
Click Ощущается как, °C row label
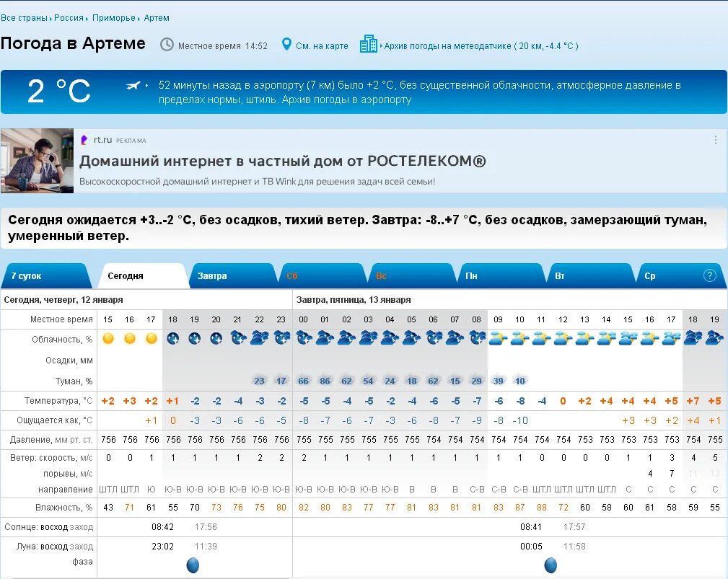[55, 420]
